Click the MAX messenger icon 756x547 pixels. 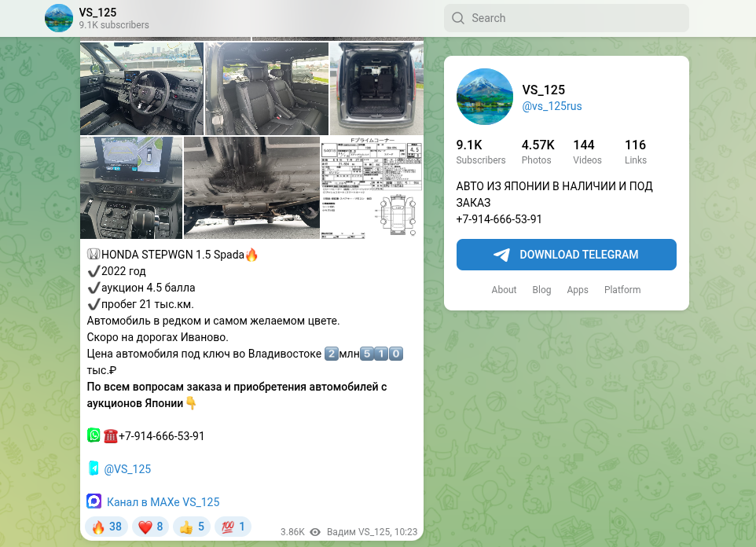94,501
